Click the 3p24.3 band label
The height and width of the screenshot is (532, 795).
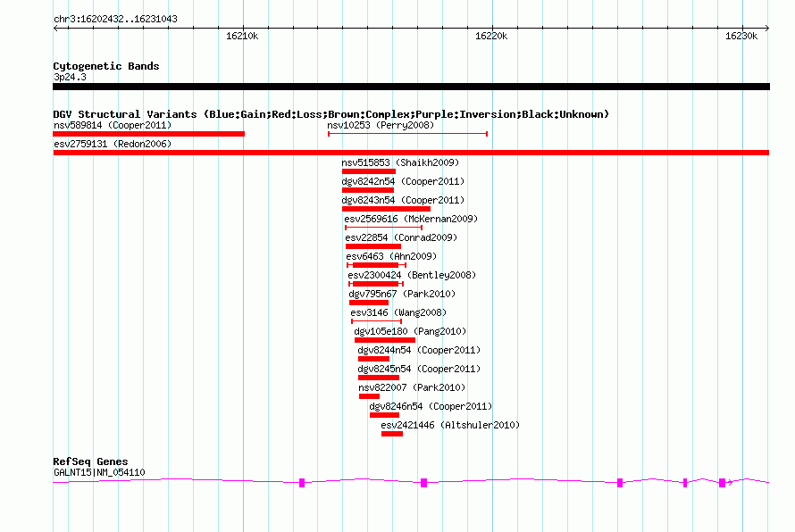[x=70, y=77]
